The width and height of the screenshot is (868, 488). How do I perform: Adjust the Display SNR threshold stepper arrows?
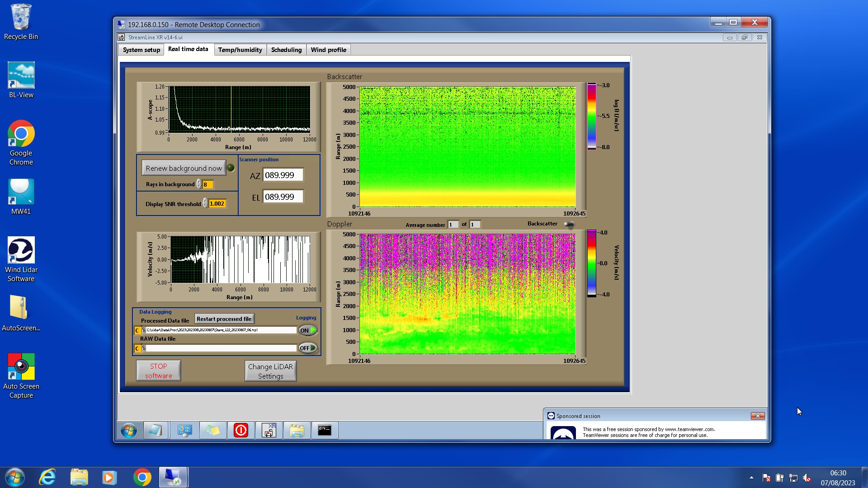click(205, 203)
